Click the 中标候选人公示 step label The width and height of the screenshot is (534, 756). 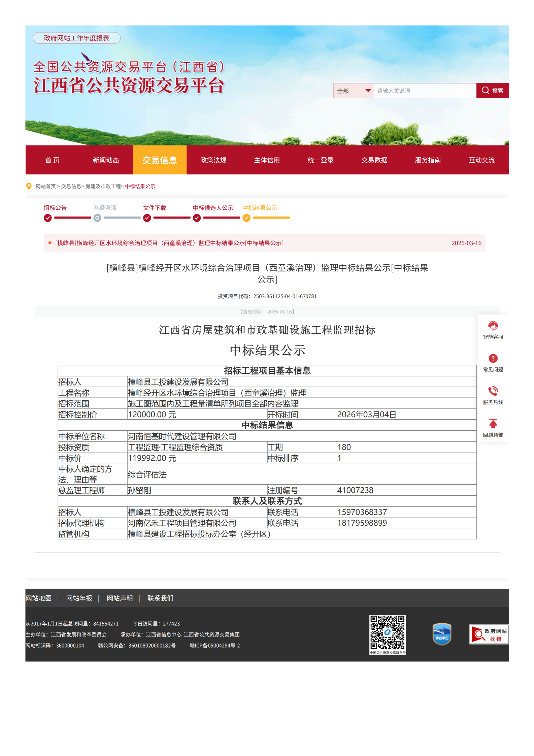[x=213, y=208]
